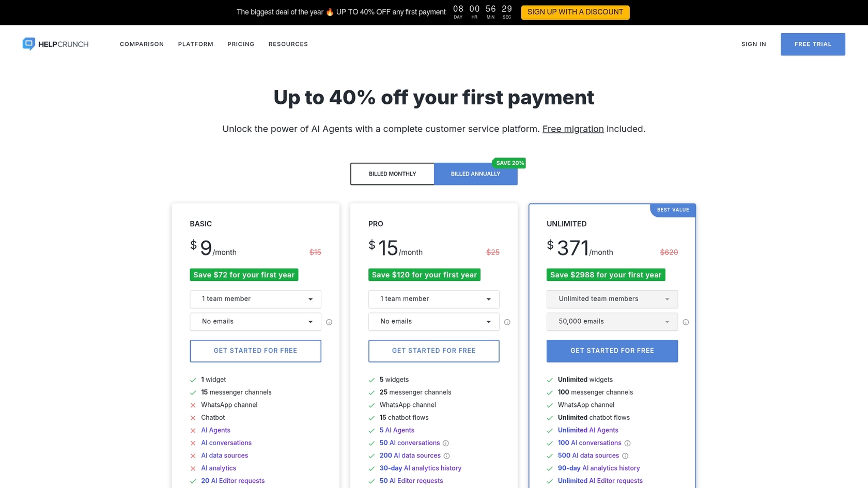Click the info icon beside Pro's email selector
Viewport: 868px width, 488px height.
(507, 322)
